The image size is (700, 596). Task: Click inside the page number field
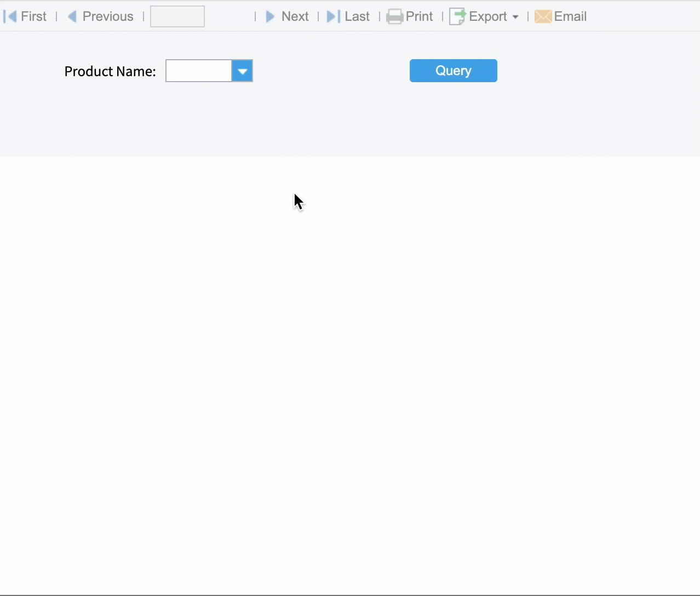(176, 16)
